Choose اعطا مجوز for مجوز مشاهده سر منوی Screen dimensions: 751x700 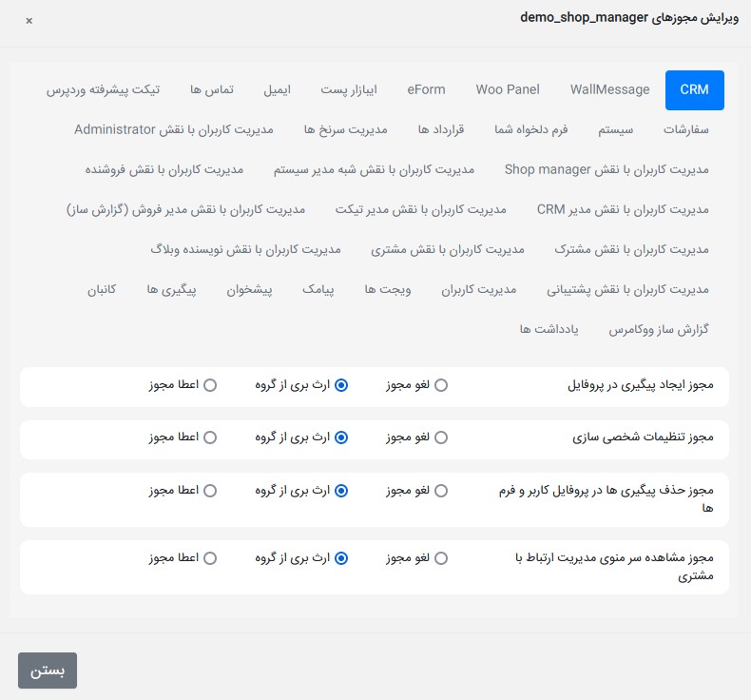pos(210,558)
